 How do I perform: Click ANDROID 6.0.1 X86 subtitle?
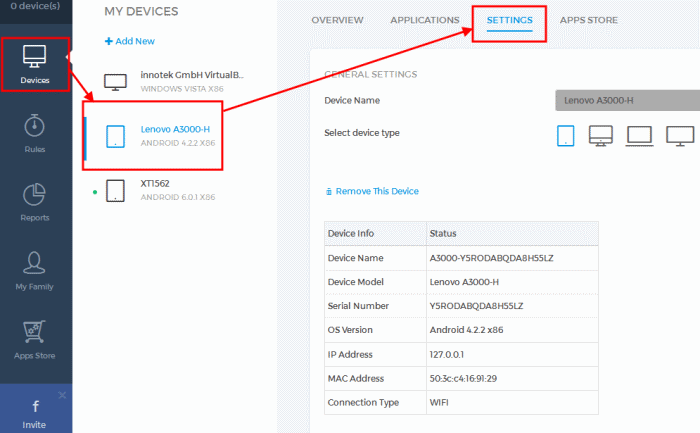(178, 197)
